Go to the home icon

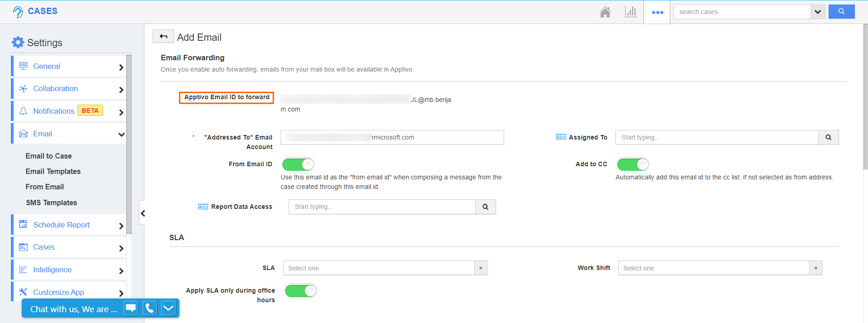click(x=605, y=12)
